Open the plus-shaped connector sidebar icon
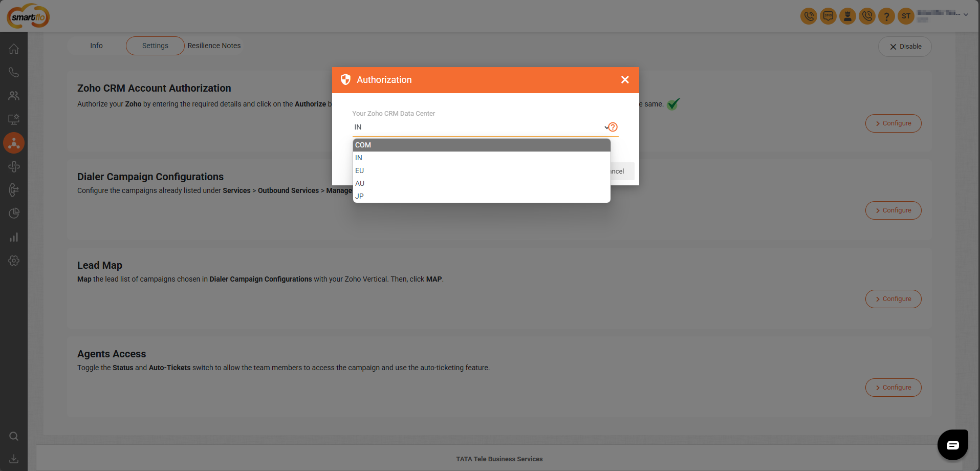This screenshot has height=471, width=980. (x=14, y=166)
